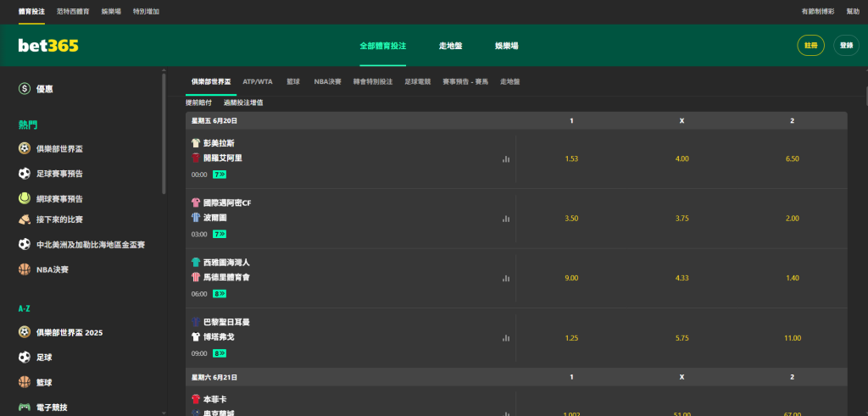This screenshot has height=416, width=868.
Task: Click the bet365 logo
Action: [48, 46]
